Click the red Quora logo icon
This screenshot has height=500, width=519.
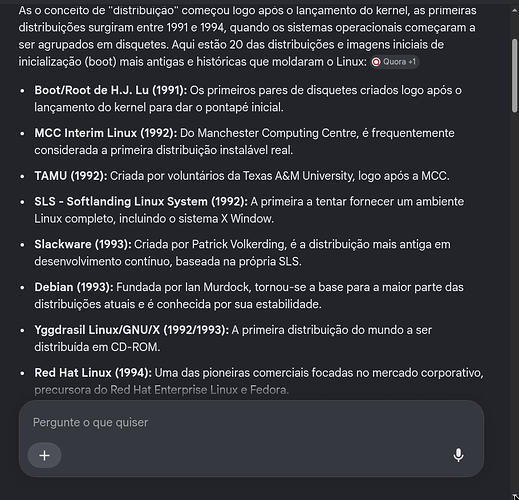click(x=376, y=62)
